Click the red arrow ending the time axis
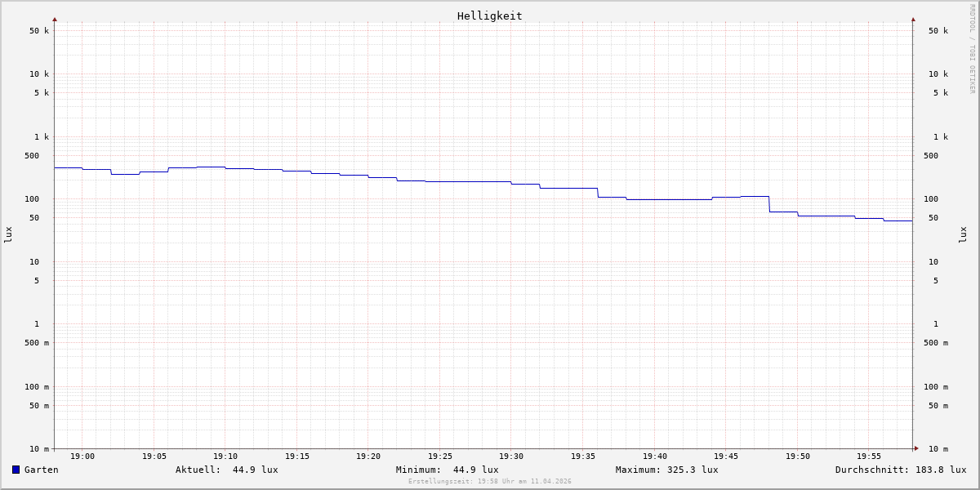 click(916, 448)
